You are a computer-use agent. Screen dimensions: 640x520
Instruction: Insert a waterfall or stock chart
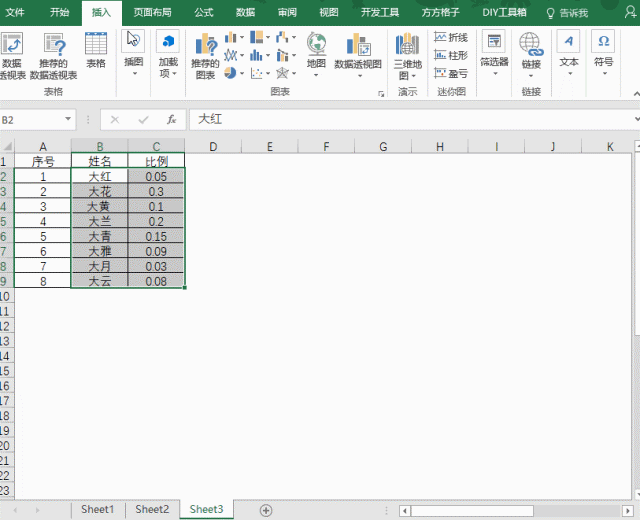[x=282, y=38]
